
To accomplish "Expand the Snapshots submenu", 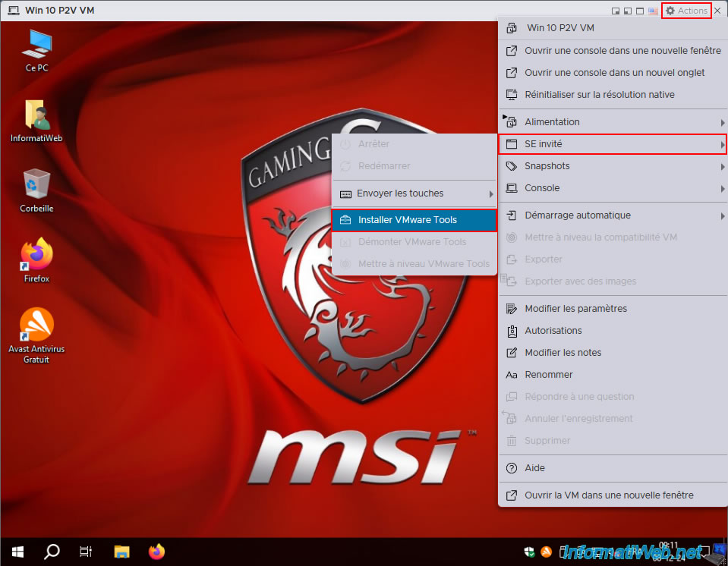I will point(613,166).
